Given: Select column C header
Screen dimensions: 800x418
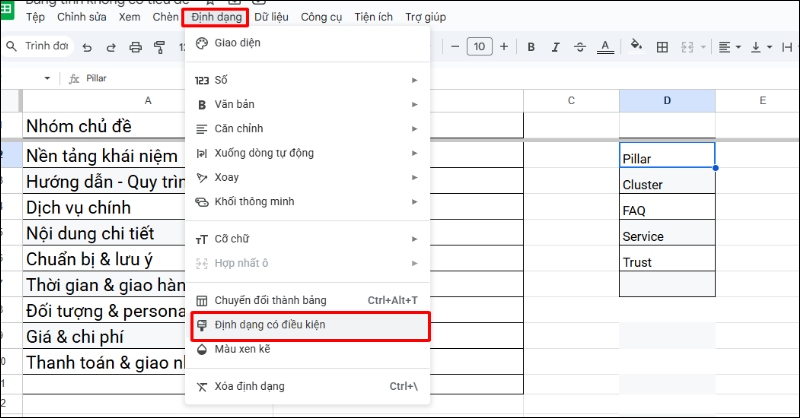Looking at the screenshot, I should click(571, 101).
